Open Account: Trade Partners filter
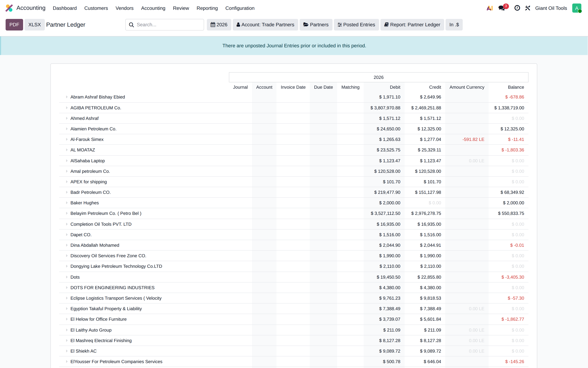 click(265, 25)
